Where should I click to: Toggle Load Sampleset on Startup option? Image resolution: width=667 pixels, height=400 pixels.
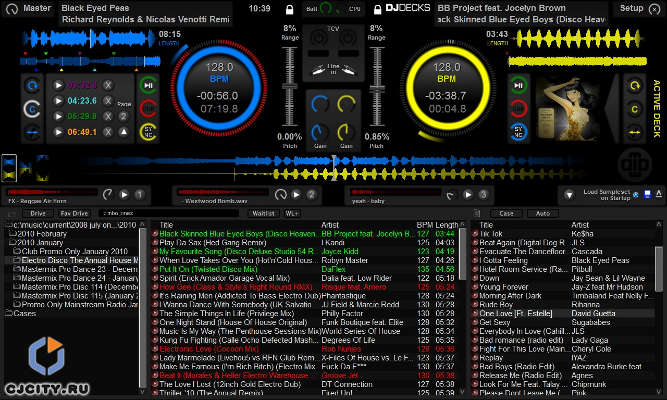click(x=636, y=194)
